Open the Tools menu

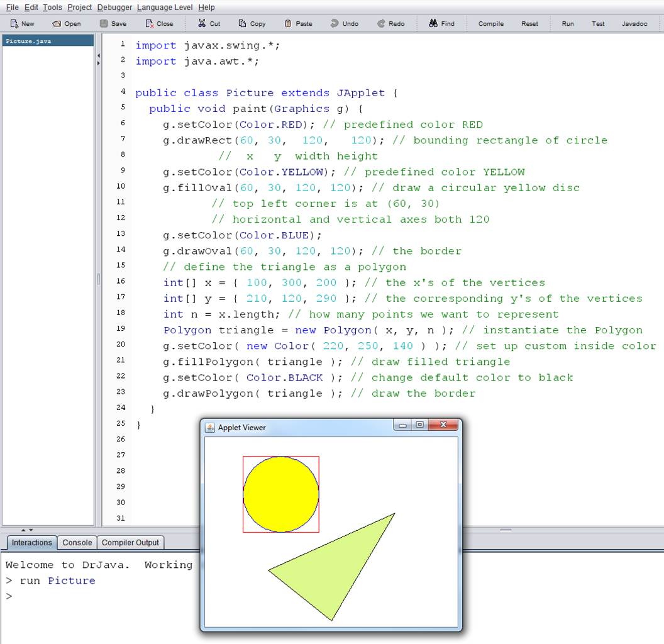click(53, 7)
